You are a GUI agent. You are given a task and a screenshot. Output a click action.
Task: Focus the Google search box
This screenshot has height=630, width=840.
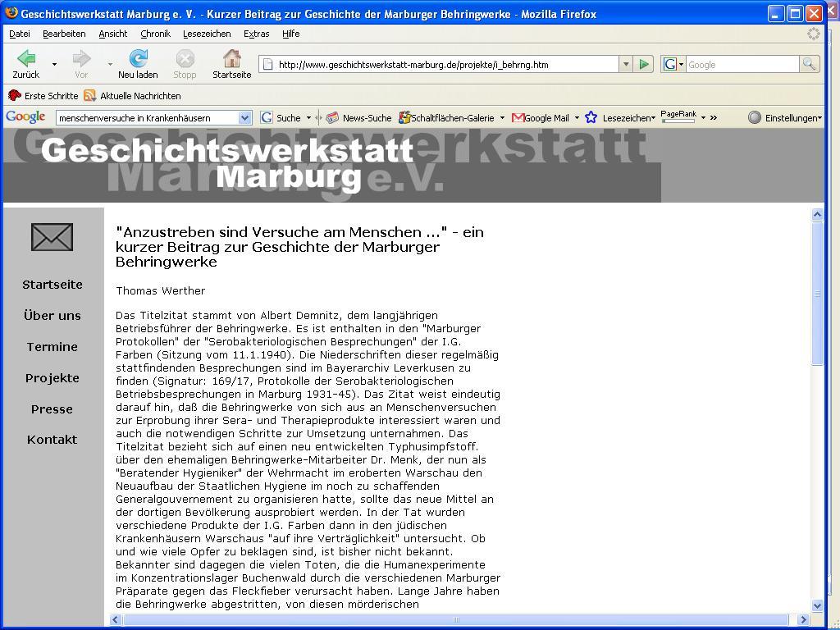pos(742,65)
